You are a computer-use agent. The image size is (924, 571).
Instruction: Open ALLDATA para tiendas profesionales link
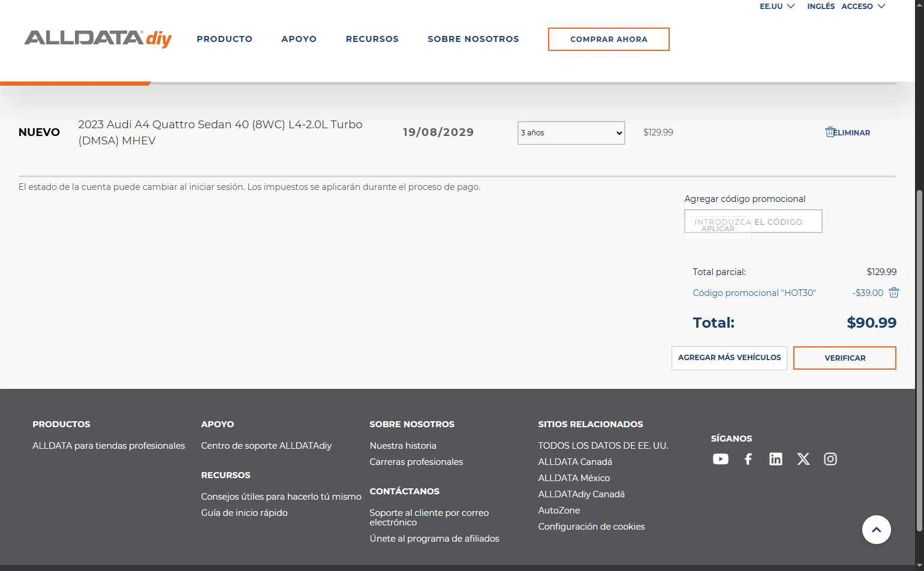tap(109, 446)
